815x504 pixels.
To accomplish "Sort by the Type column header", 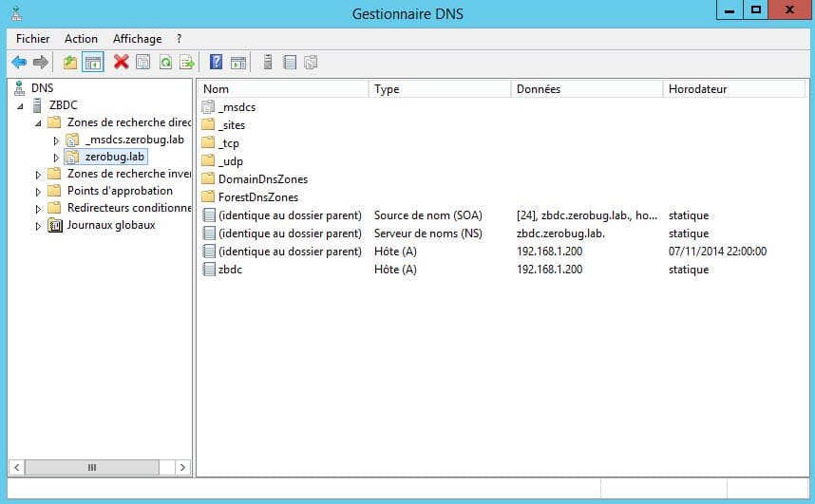I will (x=440, y=89).
